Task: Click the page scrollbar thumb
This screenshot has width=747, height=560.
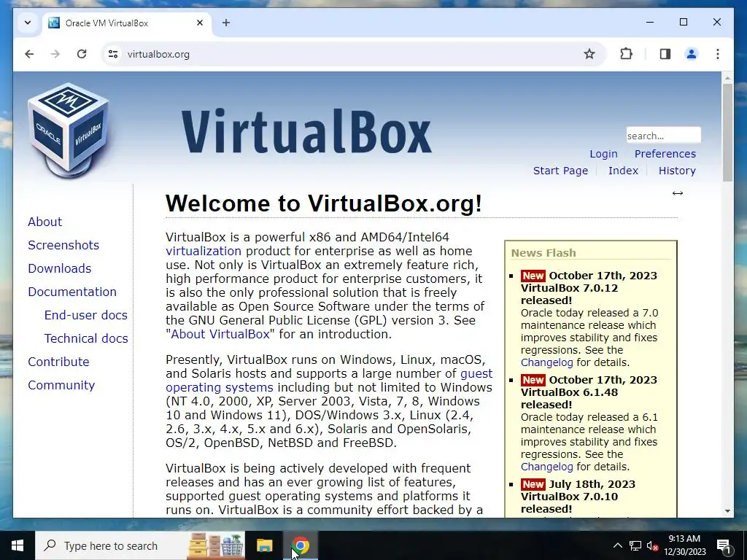Action: [x=727, y=133]
